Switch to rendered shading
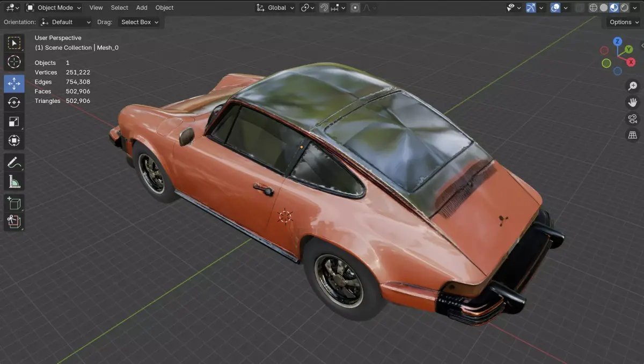Image resolution: width=644 pixels, height=364 pixels. (x=624, y=8)
